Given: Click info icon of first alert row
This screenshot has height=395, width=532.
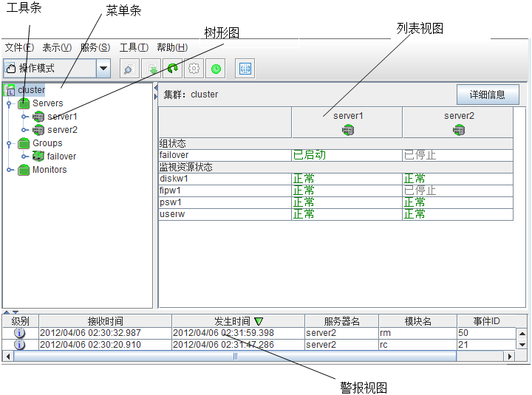Looking at the screenshot, I should tap(20, 333).
